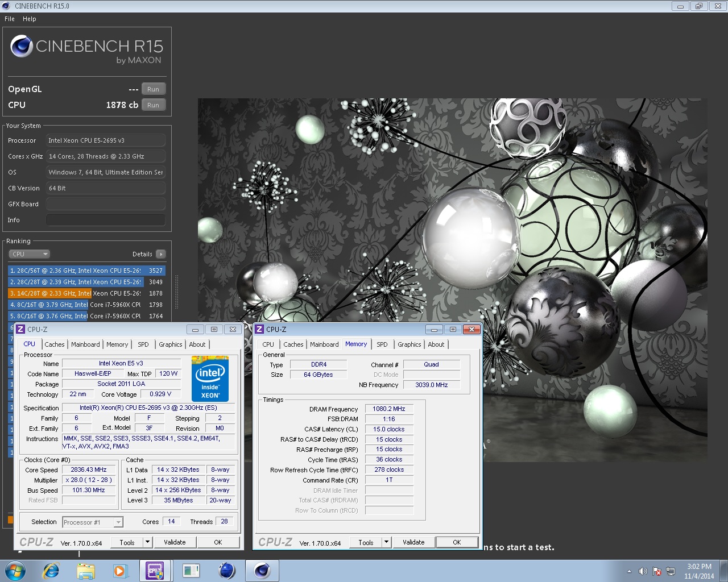Click Show desktop button at taskbar edge

pyautogui.click(x=724, y=571)
